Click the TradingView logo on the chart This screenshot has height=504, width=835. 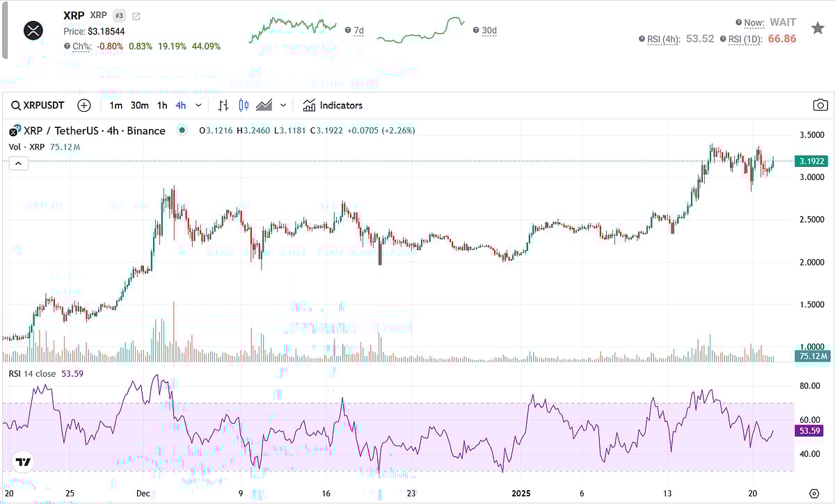pyautogui.click(x=24, y=462)
